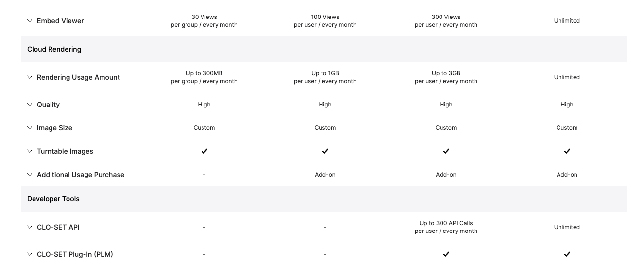644x266 pixels.
Task: Click last column checkmark in Turntable Images
Action: pos(567,151)
